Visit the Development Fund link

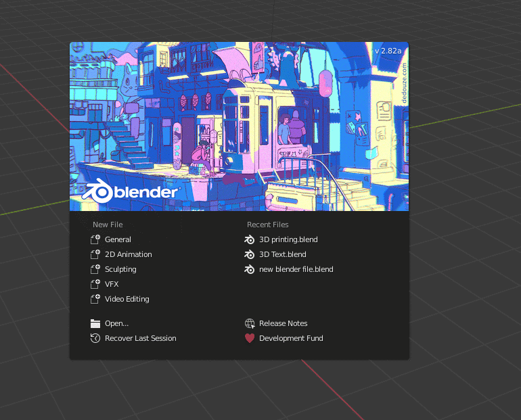click(x=291, y=338)
